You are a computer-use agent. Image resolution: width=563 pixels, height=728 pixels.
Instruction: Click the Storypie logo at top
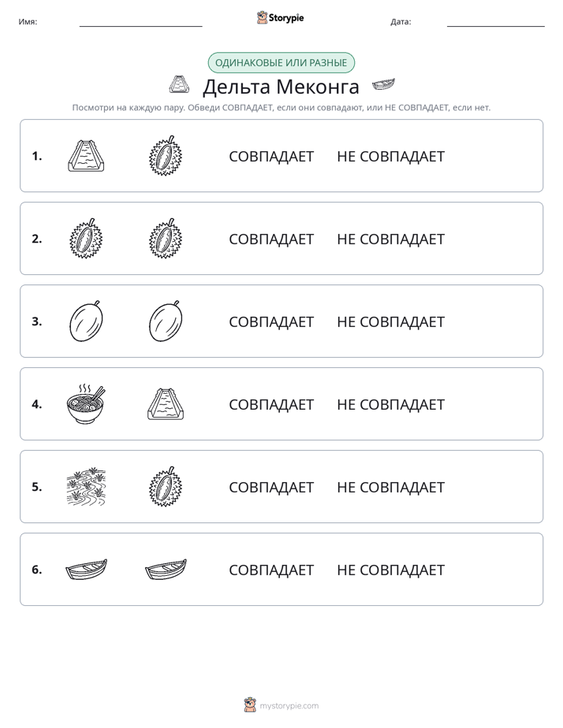[280, 17]
